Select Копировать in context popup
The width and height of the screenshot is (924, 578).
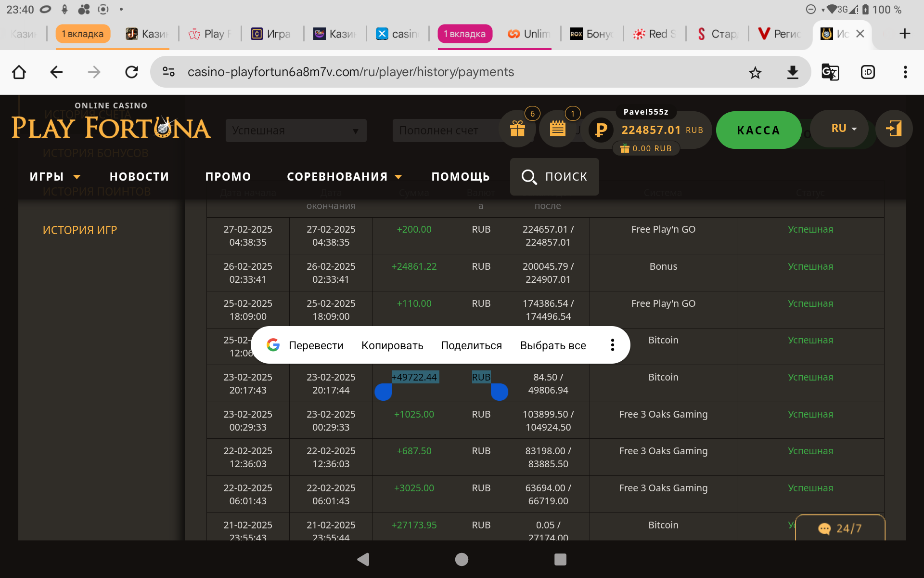pos(392,345)
